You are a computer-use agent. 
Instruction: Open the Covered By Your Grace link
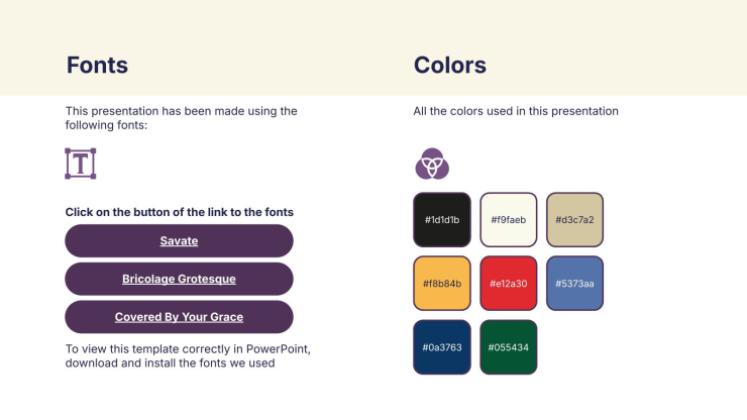pyautogui.click(x=179, y=317)
